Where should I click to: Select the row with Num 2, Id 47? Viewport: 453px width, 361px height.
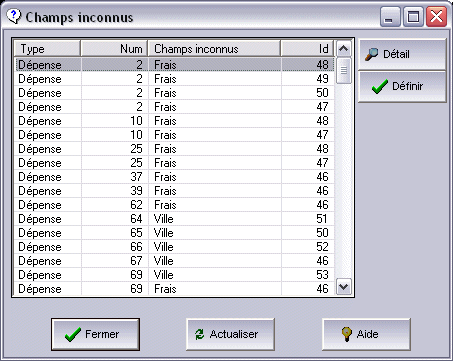(x=174, y=107)
